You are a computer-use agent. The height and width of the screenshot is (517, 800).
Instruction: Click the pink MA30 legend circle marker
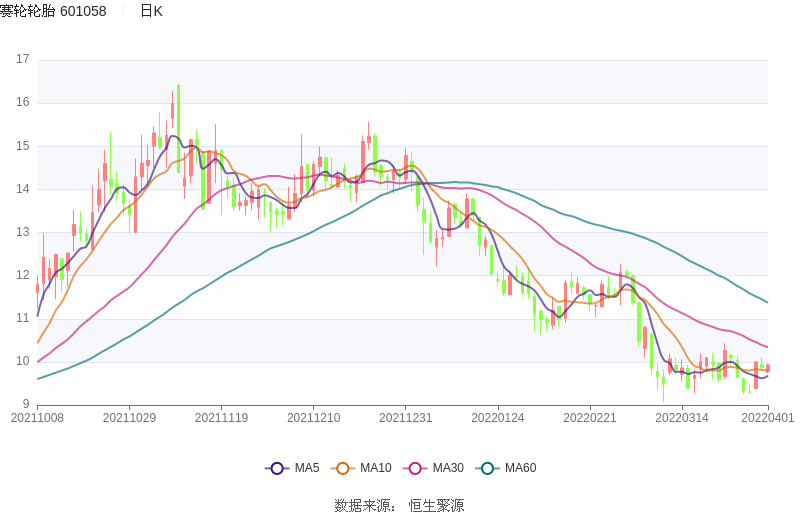(x=415, y=468)
